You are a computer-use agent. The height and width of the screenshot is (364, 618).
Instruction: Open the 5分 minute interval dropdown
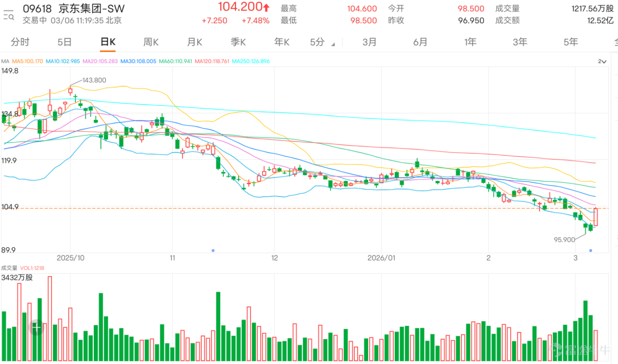(x=322, y=42)
